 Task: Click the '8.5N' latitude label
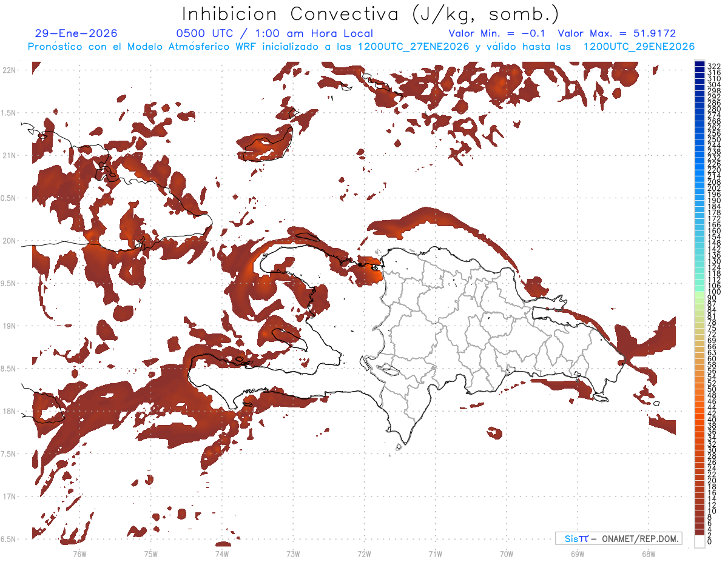point(8,369)
